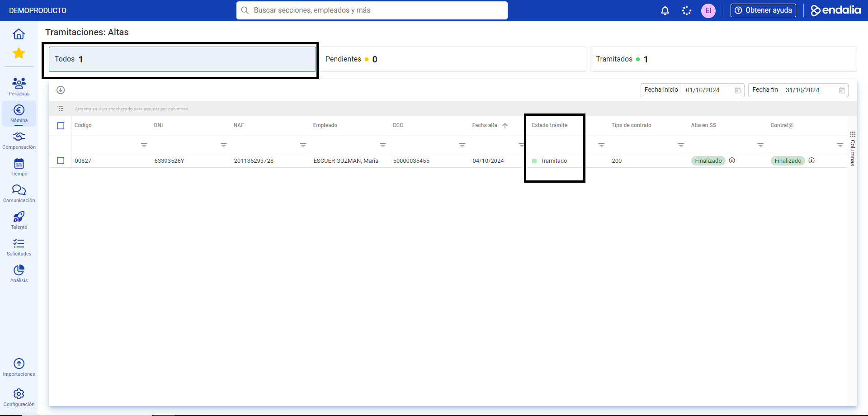Open Nómina section in sidebar
The image size is (868, 416).
pyautogui.click(x=19, y=113)
